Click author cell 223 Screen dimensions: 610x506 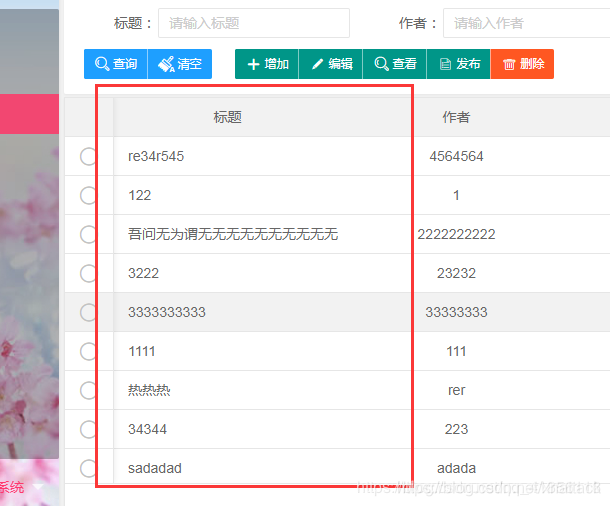coord(456,429)
